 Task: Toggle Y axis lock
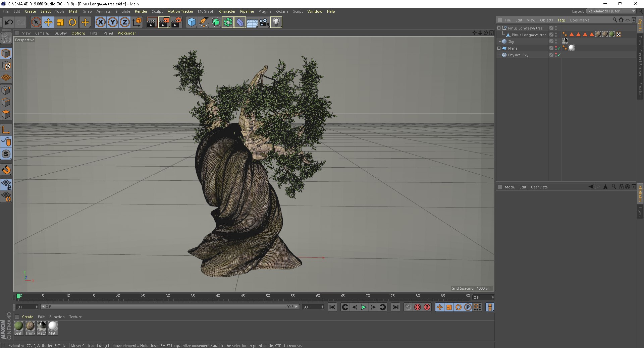[x=113, y=22]
